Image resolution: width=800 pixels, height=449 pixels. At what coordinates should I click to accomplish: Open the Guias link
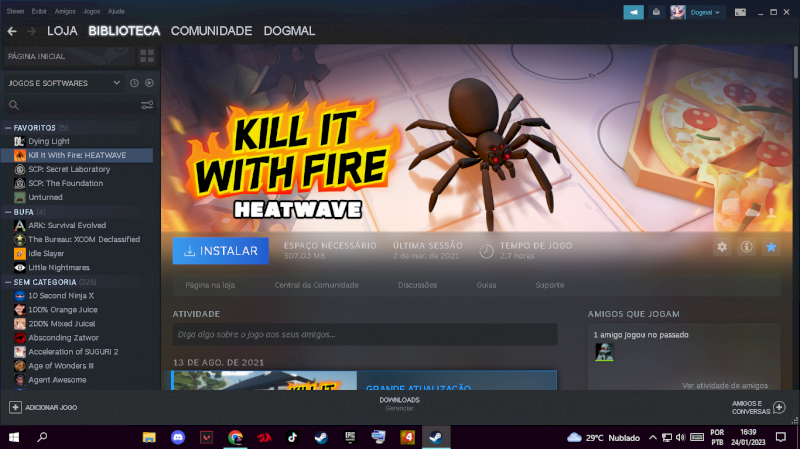tap(486, 285)
